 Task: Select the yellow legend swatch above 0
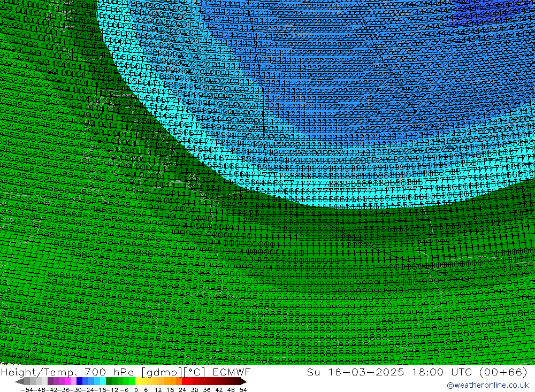click(x=138, y=381)
